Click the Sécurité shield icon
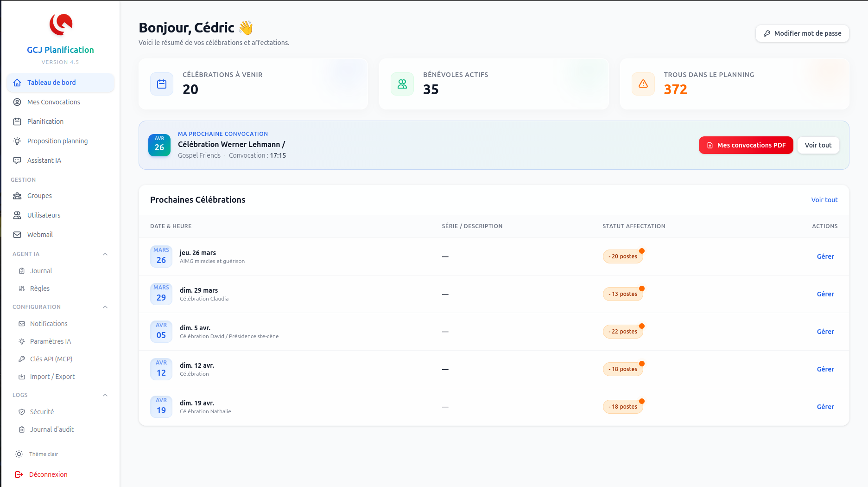Image resolution: width=868 pixels, height=487 pixels. click(22, 412)
